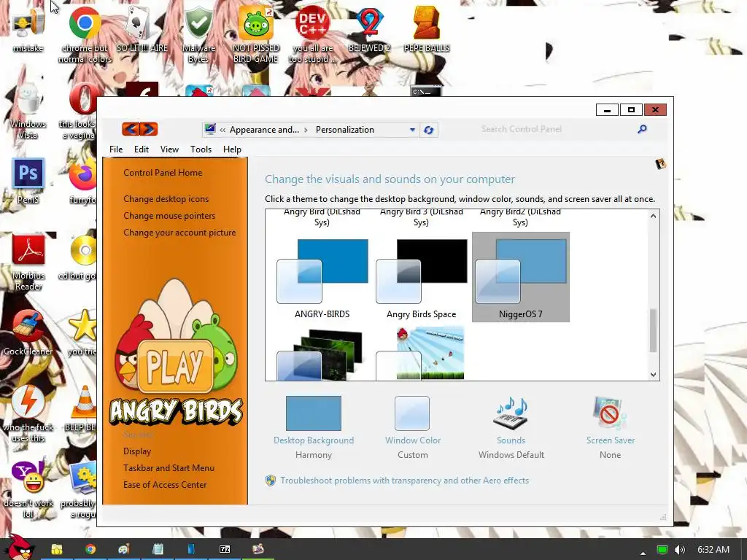Open the breadcrumb arrow after Appearance and…

pos(306,130)
